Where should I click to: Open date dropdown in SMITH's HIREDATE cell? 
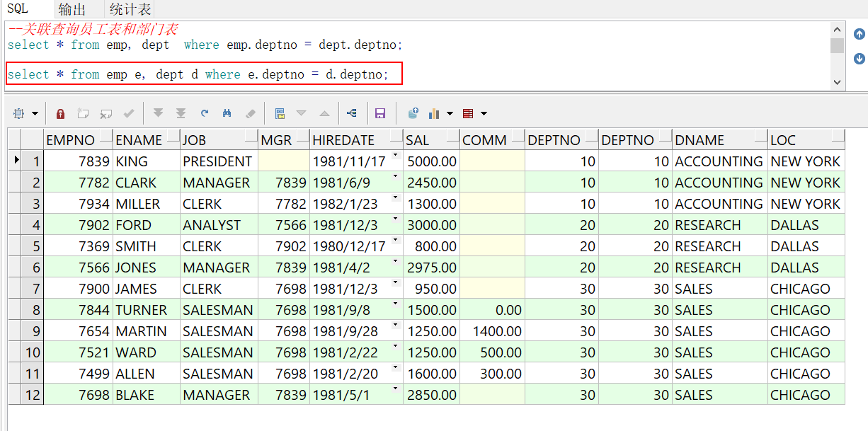click(x=395, y=241)
